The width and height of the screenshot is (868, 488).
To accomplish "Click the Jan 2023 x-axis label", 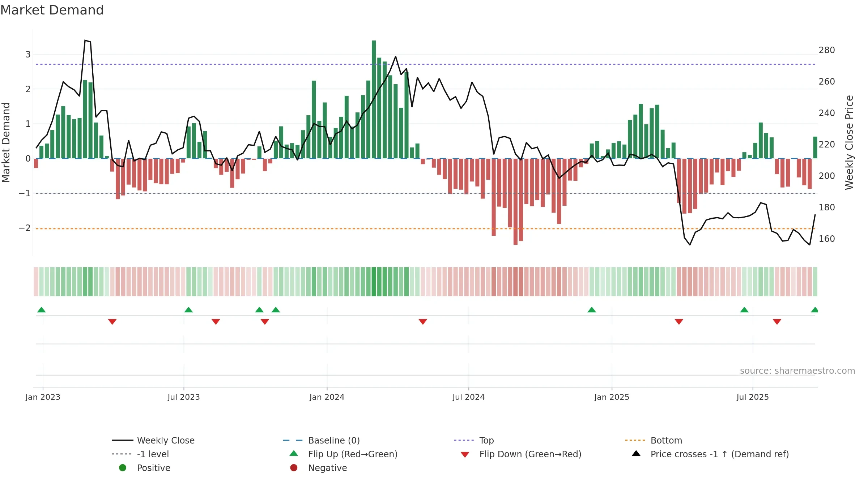I will 43,397.
